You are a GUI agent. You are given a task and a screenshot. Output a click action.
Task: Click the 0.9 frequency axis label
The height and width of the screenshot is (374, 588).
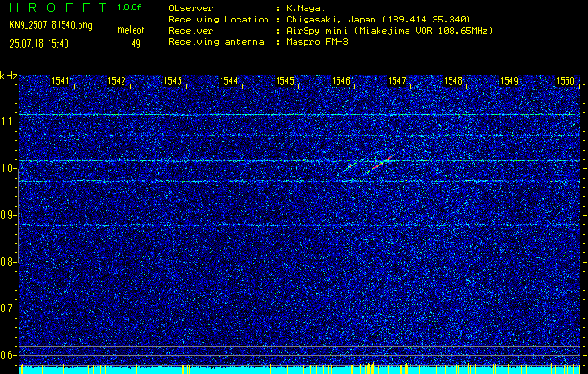pos(8,215)
